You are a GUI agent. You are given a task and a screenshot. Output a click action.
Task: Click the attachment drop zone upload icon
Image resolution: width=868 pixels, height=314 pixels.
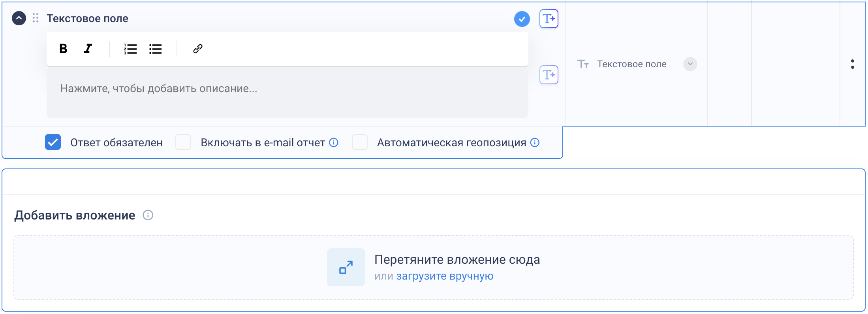[x=346, y=267]
